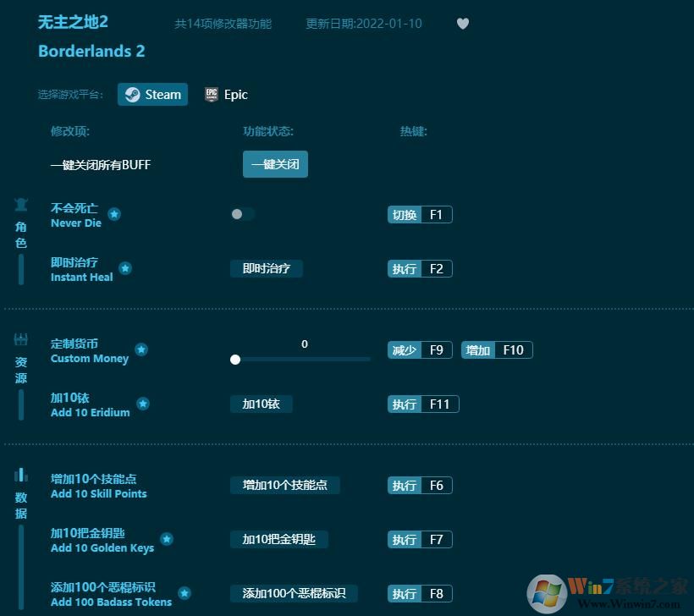Screen dimensions: 694x616
Task: Switch to the Steam platform tab
Action: pos(152,95)
